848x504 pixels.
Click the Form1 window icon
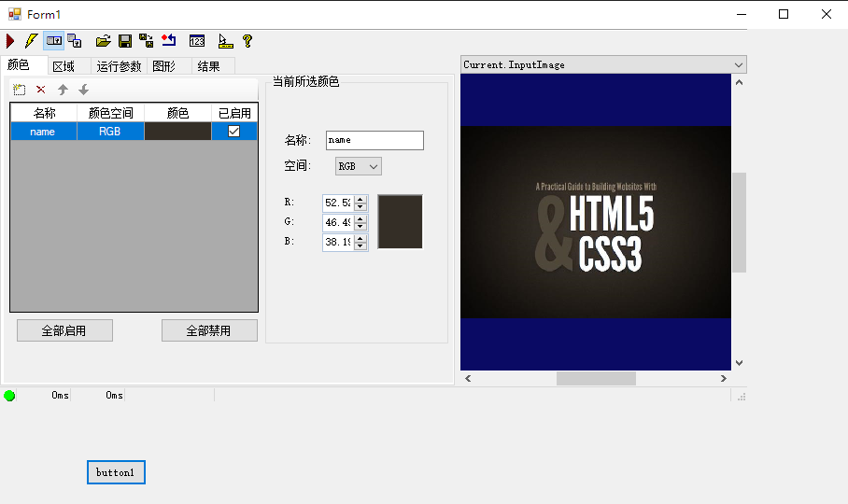pyautogui.click(x=15, y=14)
